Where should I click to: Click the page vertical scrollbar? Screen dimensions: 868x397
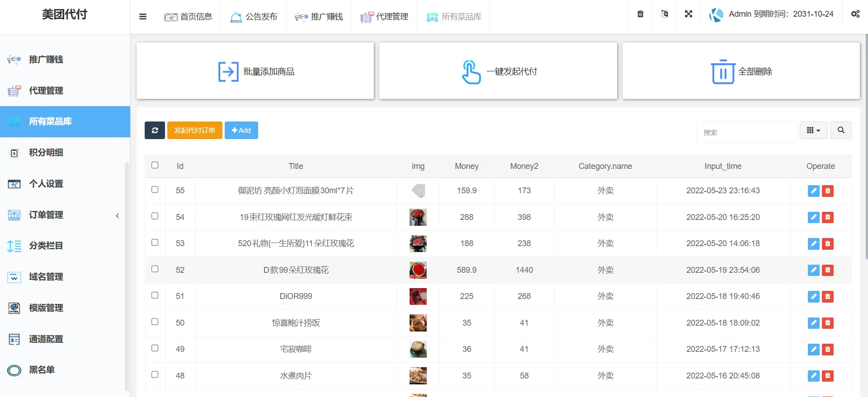tap(866, 147)
